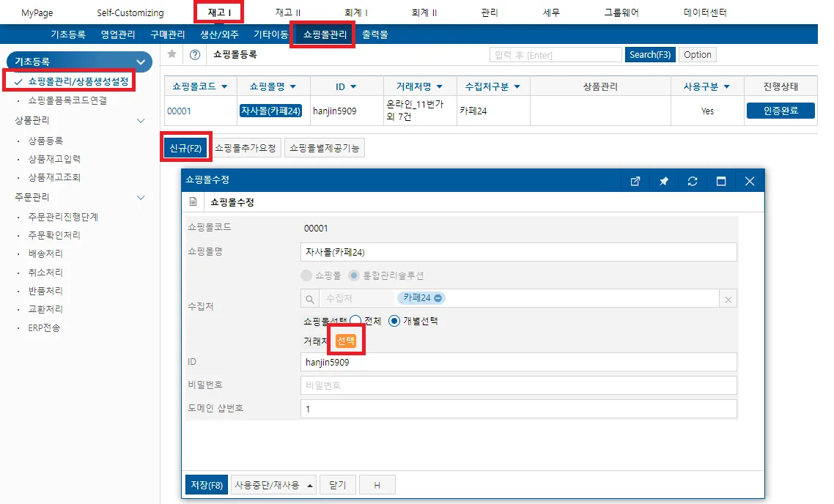
Task: Clear the 수집처 field with the X
Action: pyautogui.click(x=728, y=300)
